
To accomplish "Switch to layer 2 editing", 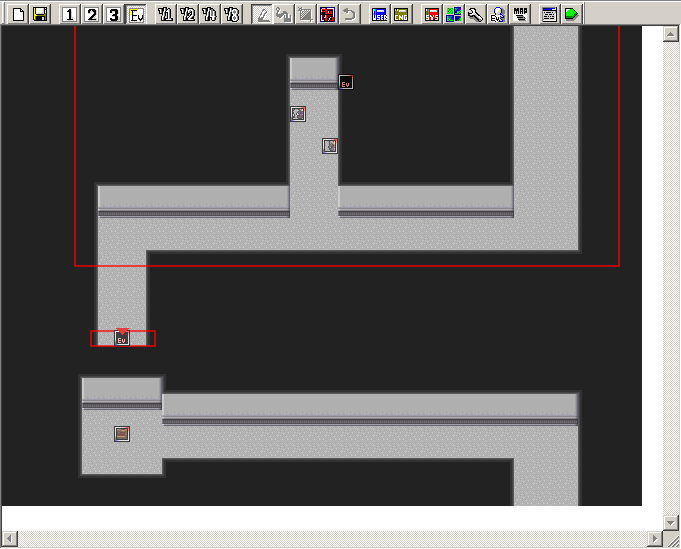I will coord(92,14).
